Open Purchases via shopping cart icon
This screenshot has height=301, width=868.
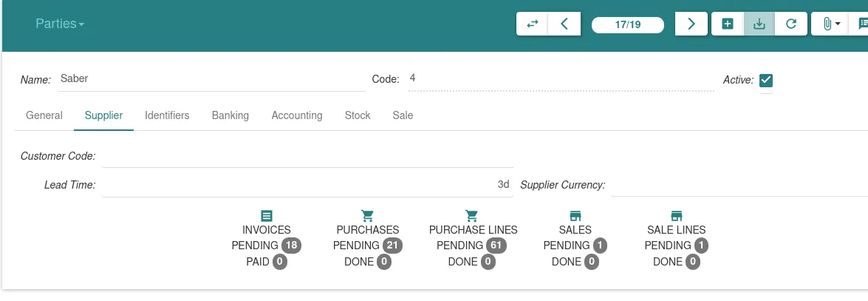point(368,216)
